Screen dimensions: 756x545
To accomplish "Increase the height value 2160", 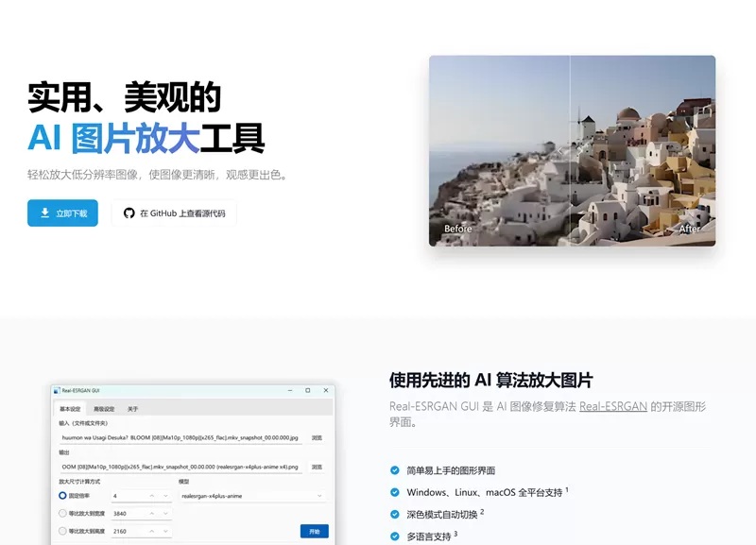I will click(152, 531).
